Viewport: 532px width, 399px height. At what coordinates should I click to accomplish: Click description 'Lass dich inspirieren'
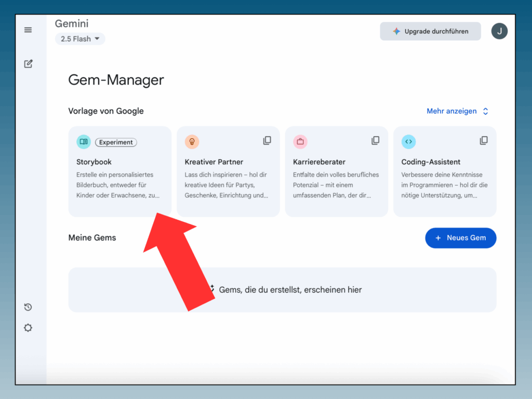[214, 175]
